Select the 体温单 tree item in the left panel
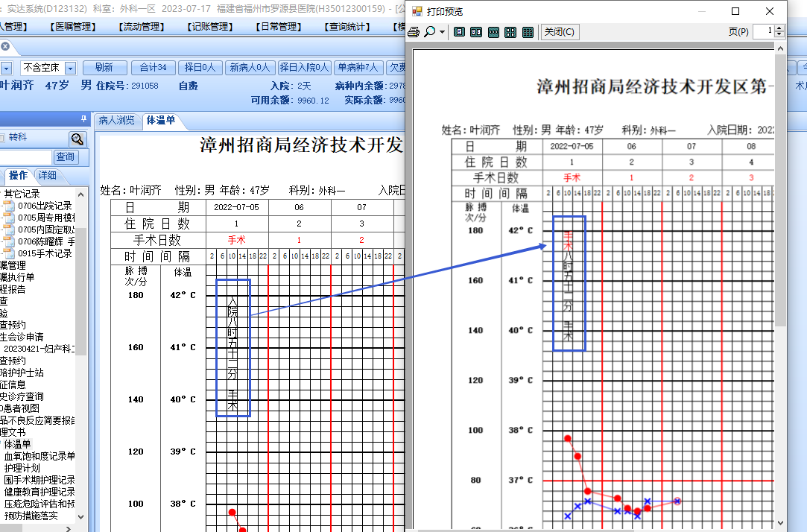This screenshot has width=807, height=532. click(x=17, y=444)
